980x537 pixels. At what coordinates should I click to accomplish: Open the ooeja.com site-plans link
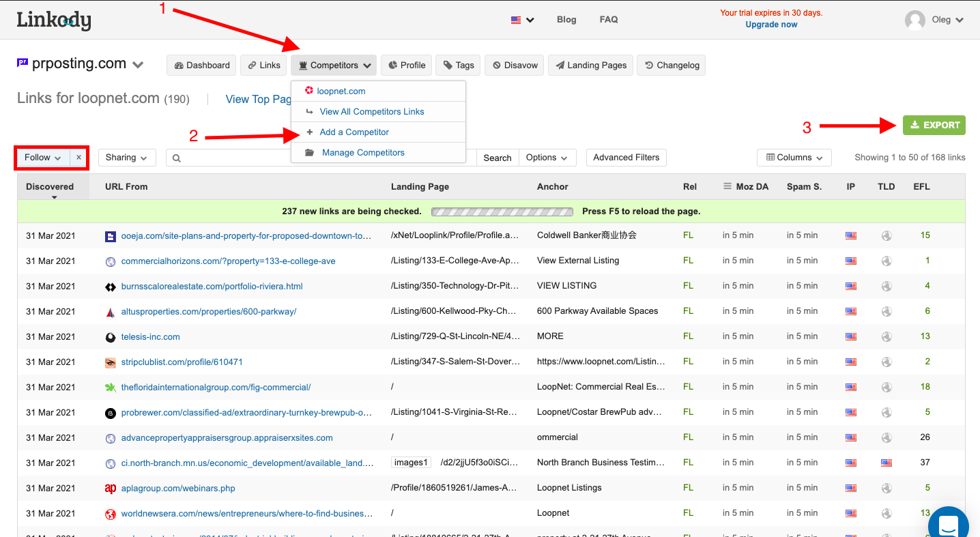pyautogui.click(x=246, y=236)
